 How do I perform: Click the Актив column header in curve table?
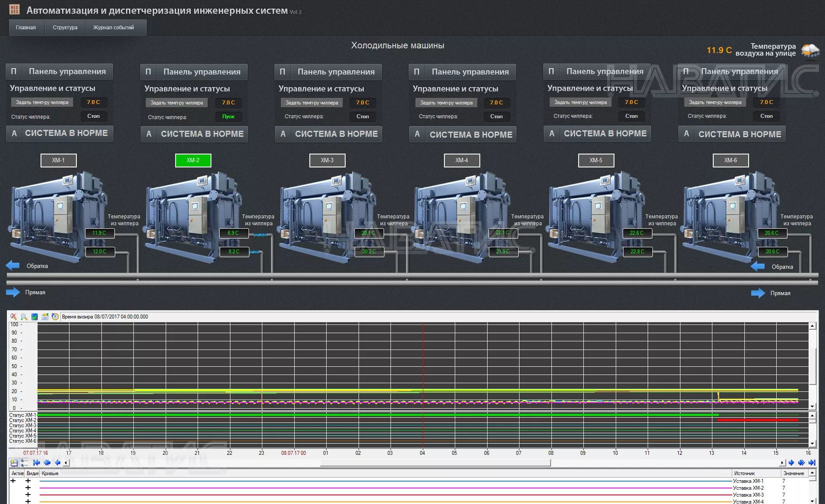pos(17,473)
